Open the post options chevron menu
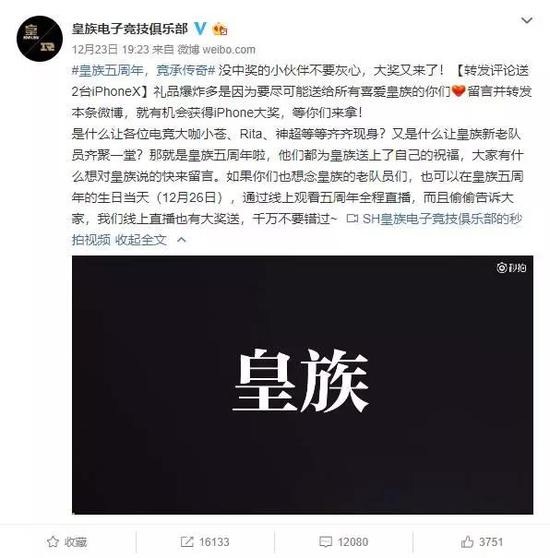The width and height of the screenshot is (550, 558). [x=527, y=20]
